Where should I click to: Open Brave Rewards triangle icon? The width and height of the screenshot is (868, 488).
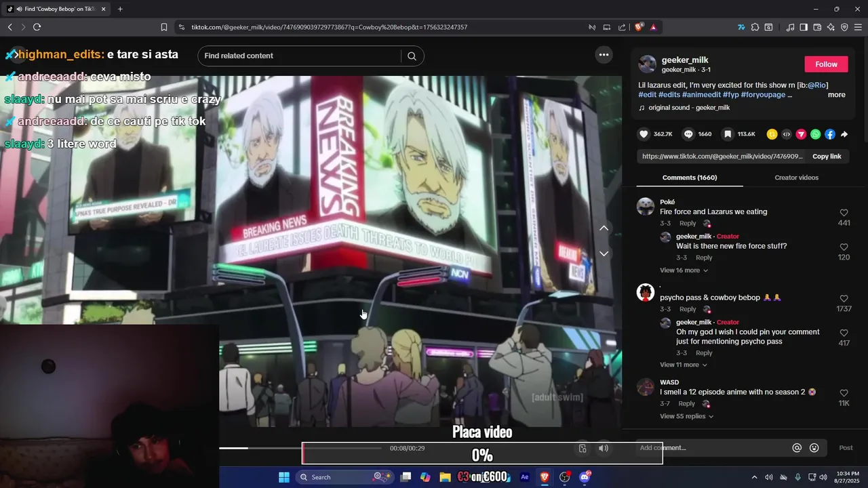(653, 27)
